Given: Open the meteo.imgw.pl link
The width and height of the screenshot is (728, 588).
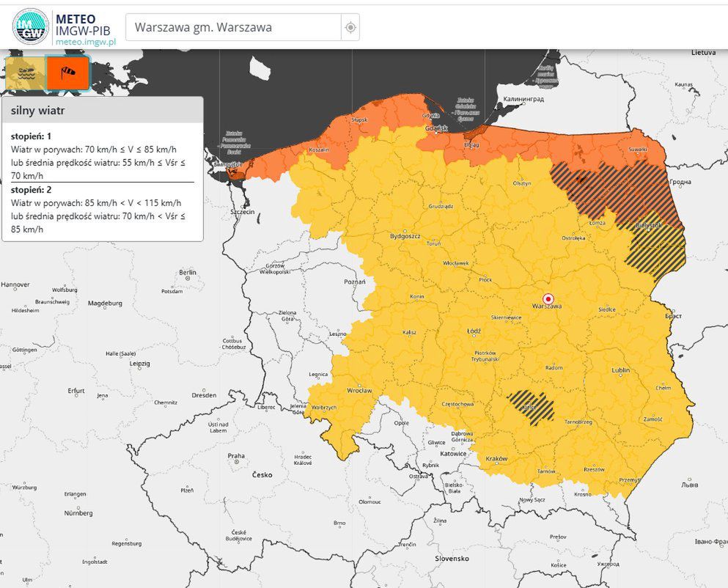Looking at the screenshot, I should point(86,42).
